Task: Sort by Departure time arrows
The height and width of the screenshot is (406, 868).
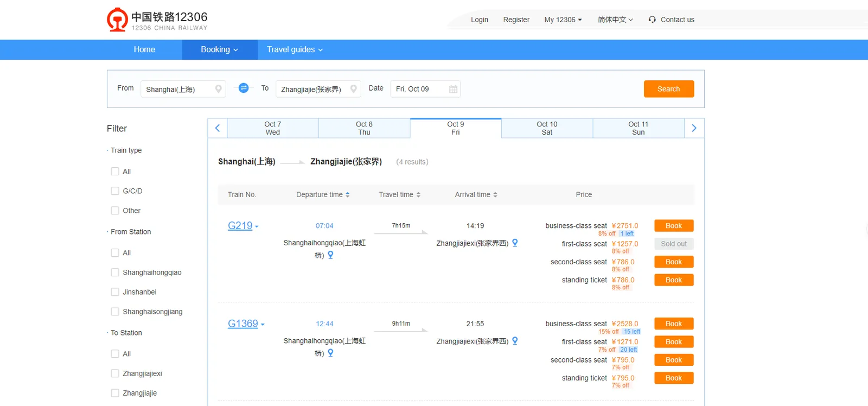Action: [x=348, y=195]
